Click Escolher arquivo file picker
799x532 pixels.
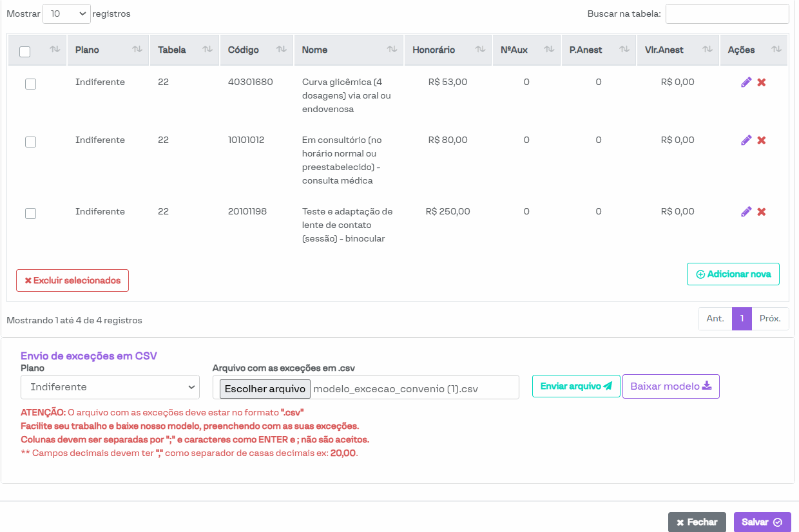click(265, 389)
